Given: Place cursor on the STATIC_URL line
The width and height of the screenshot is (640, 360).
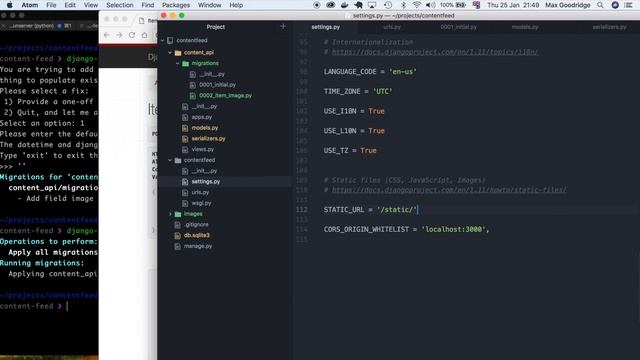Looking at the screenshot, I should coord(370,210).
